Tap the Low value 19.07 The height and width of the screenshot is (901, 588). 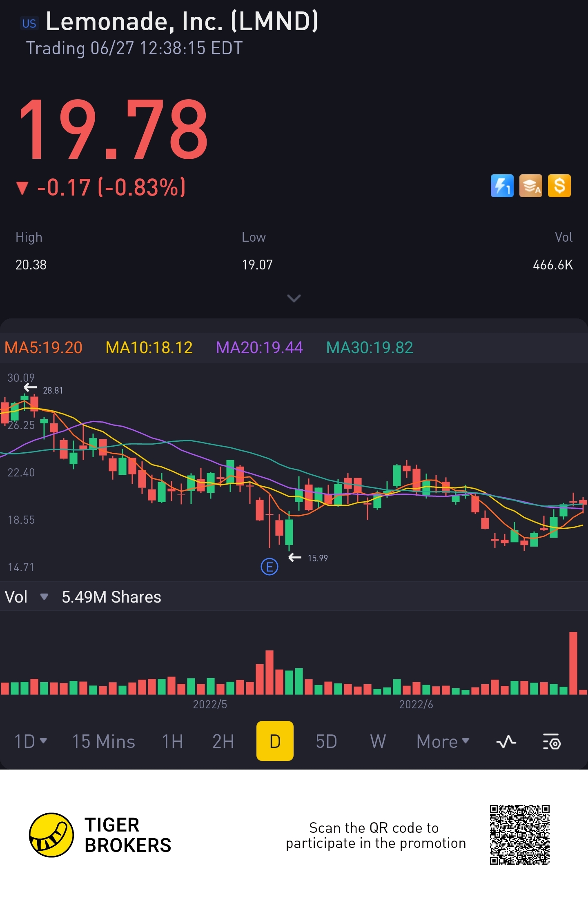tap(257, 265)
